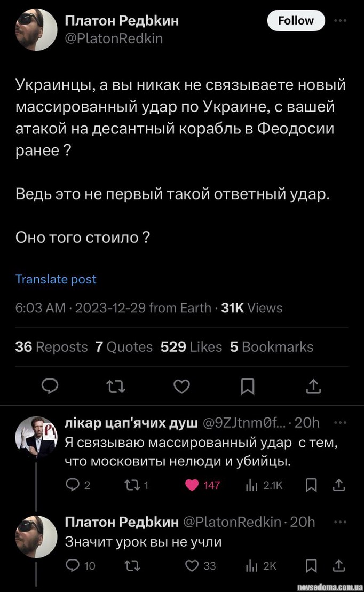Open the three-dot menu on main post

tap(339, 21)
